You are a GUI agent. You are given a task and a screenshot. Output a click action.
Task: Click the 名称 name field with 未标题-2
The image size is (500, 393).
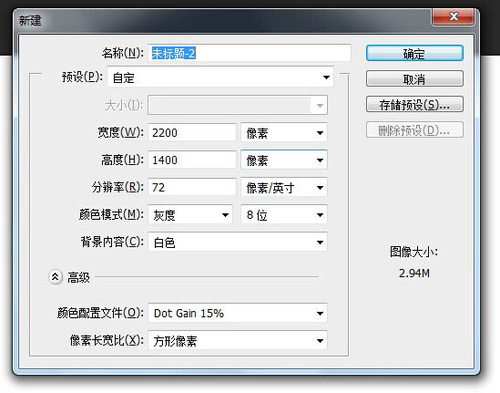coord(249,53)
